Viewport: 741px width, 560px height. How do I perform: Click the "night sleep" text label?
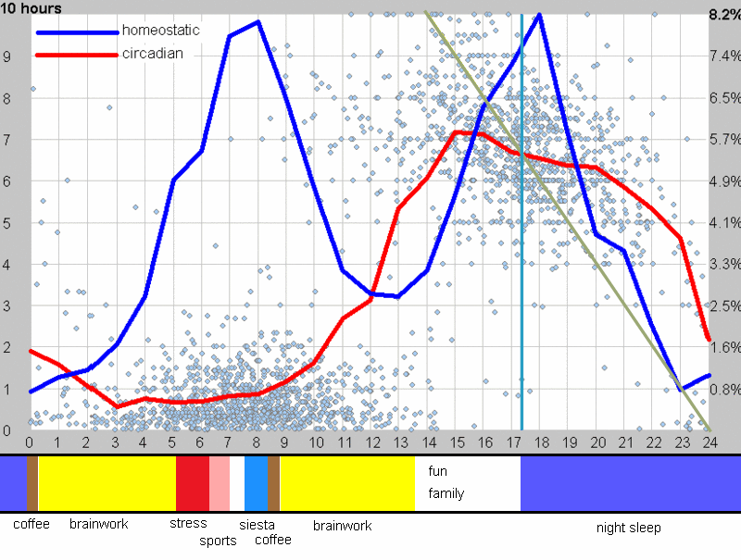[x=629, y=528]
